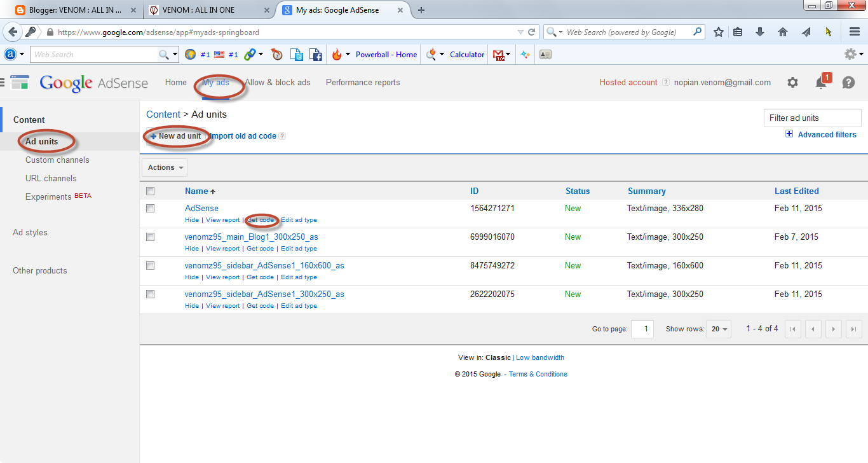Open the notifications bell
The width and height of the screenshot is (868, 463).
(822, 82)
